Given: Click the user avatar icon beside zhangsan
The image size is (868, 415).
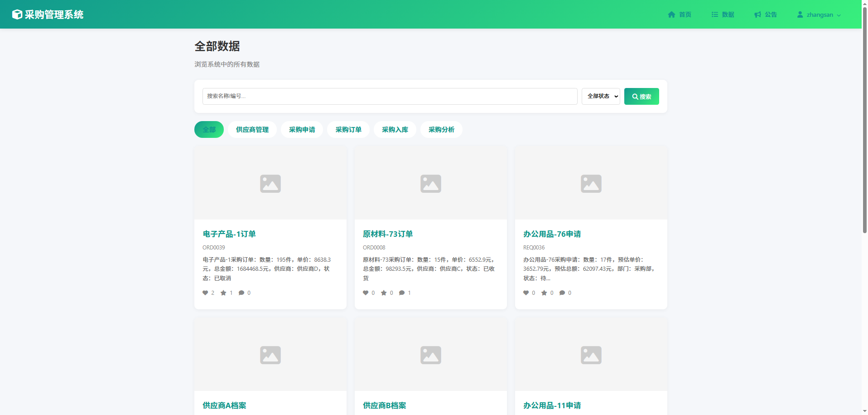Looking at the screenshot, I should pyautogui.click(x=800, y=15).
